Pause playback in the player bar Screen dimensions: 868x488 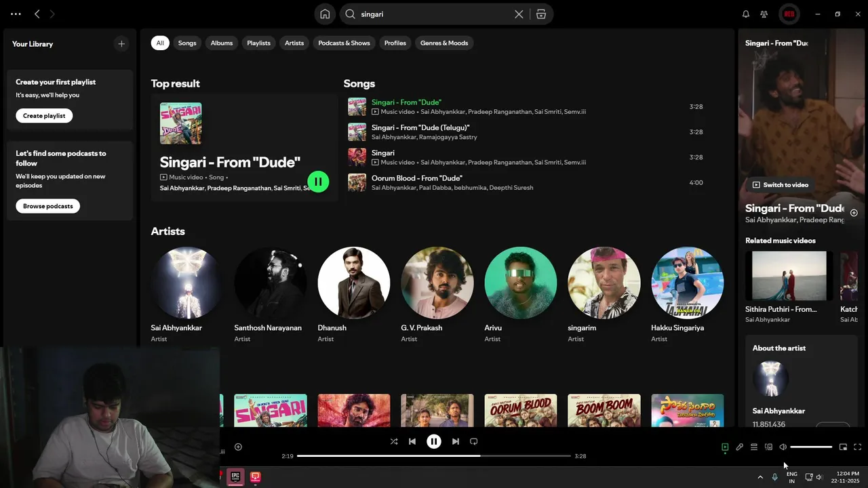point(434,441)
